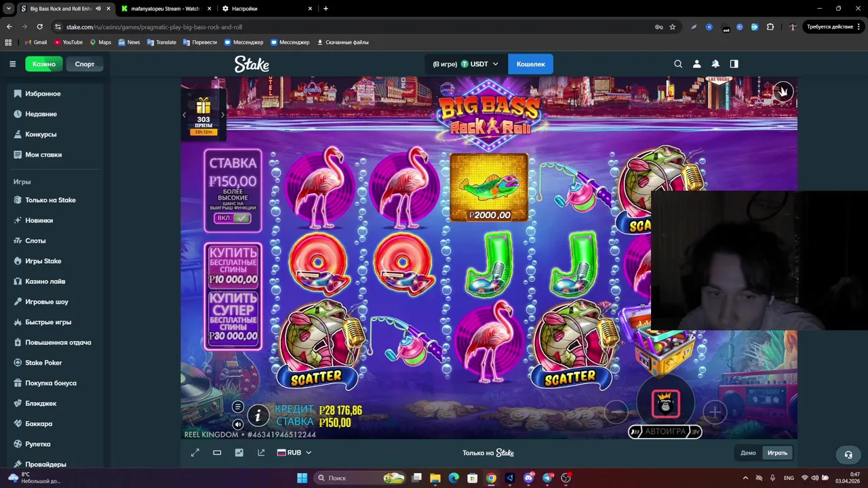The width and height of the screenshot is (868, 488).
Task: Open the slot's info paytable button
Action: click(x=258, y=415)
